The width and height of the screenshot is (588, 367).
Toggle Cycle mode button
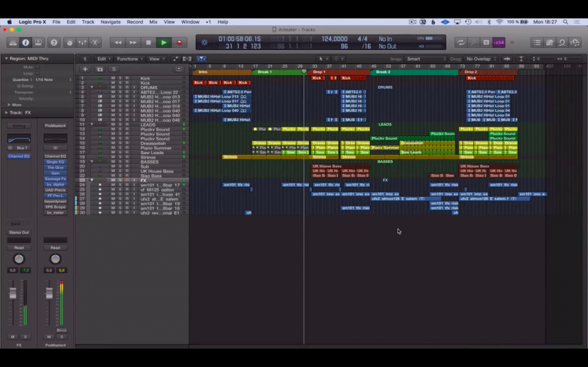coord(460,43)
